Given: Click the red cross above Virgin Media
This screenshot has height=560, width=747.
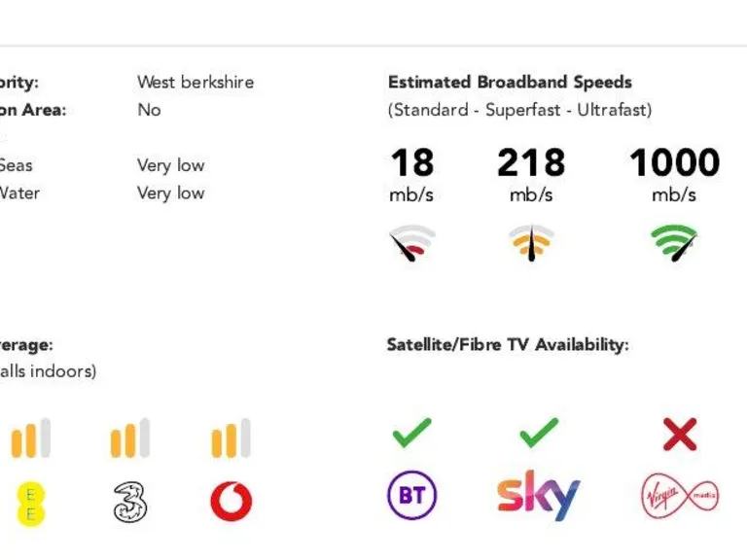Looking at the screenshot, I should point(680,435).
